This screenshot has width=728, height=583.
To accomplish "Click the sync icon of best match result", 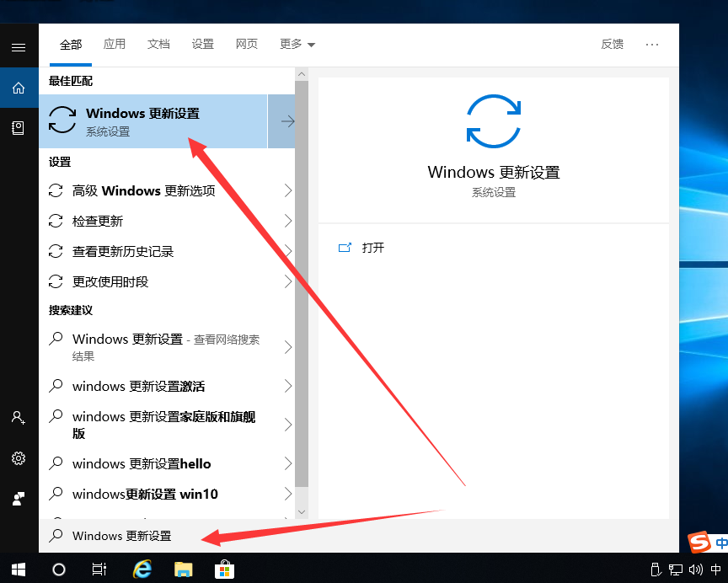I will pyautogui.click(x=62, y=120).
